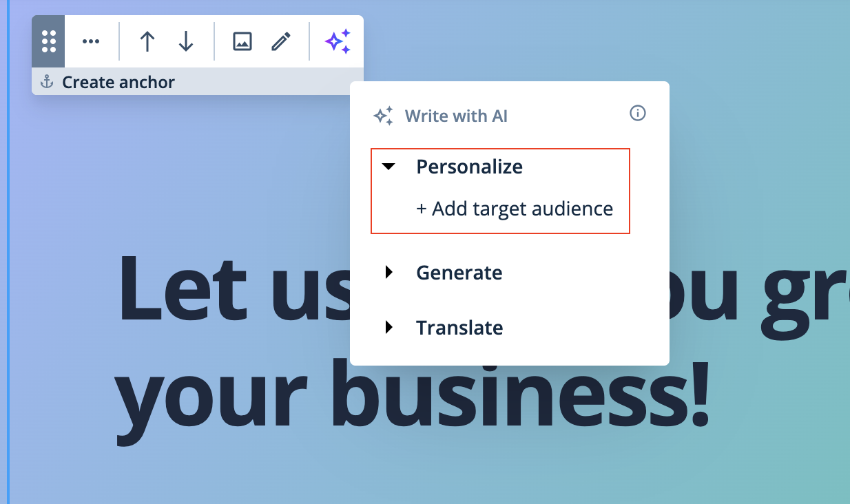This screenshot has width=850, height=504.
Task: Select the Personalize menu label
Action: (x=469, y=167)
